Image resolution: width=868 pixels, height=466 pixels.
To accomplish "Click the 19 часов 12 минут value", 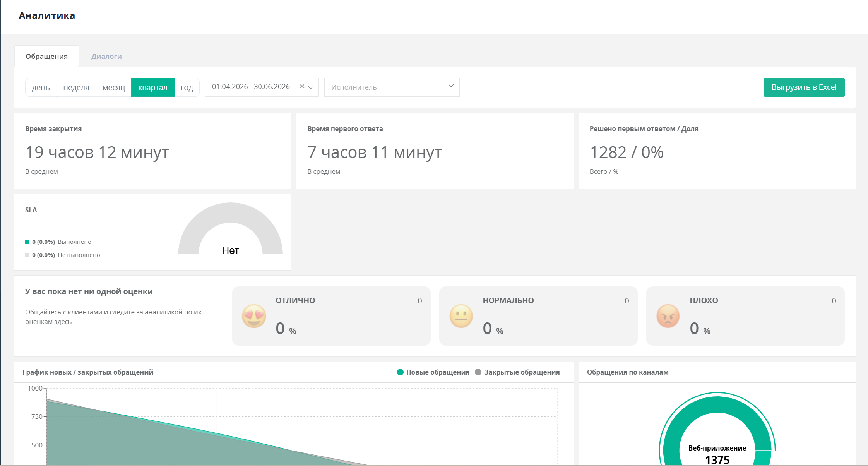I will 97,152.
